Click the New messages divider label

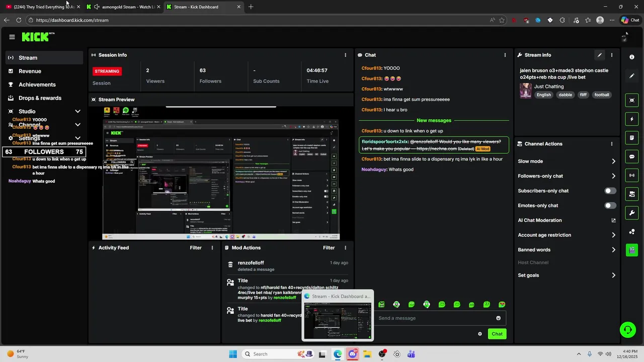(434, 121)
